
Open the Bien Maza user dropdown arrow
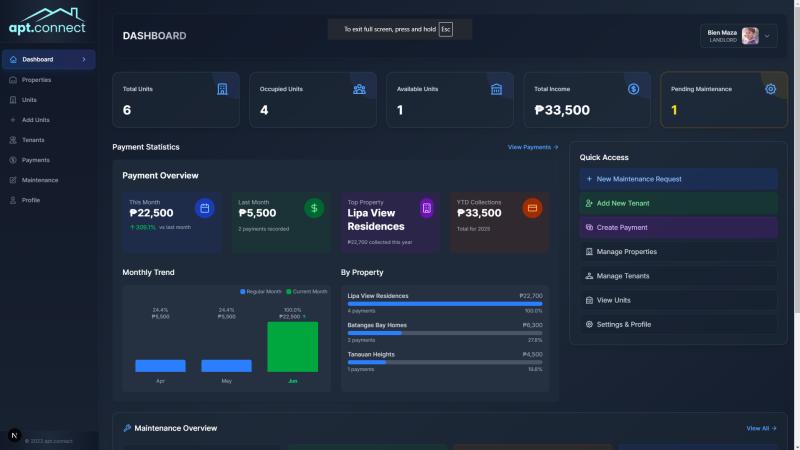767,36
